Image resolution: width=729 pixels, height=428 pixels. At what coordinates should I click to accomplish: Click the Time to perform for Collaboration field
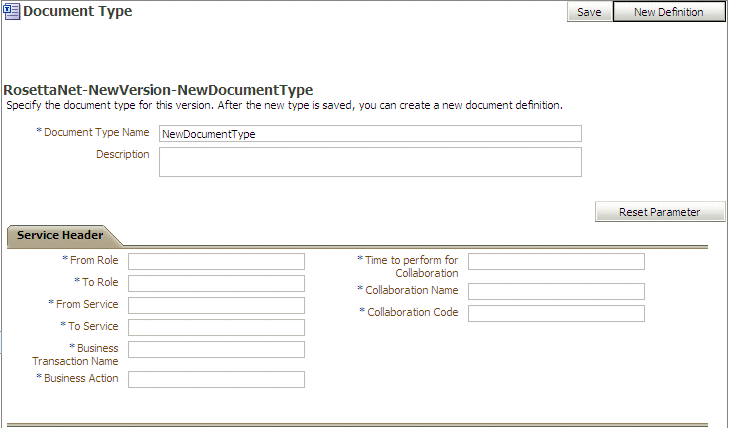point(556,261)
